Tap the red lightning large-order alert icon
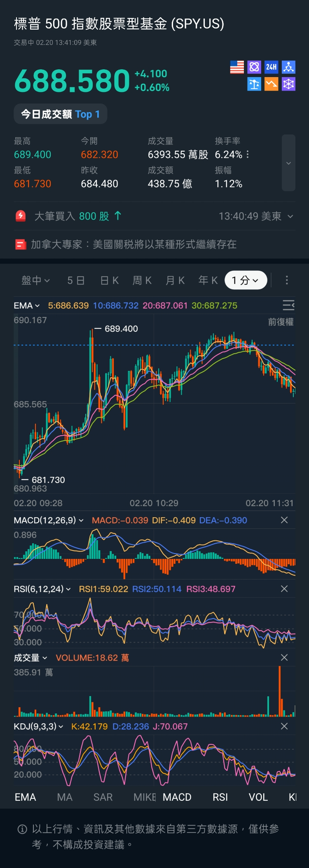Screen dimensions: 309x868 tap(21, 216)
